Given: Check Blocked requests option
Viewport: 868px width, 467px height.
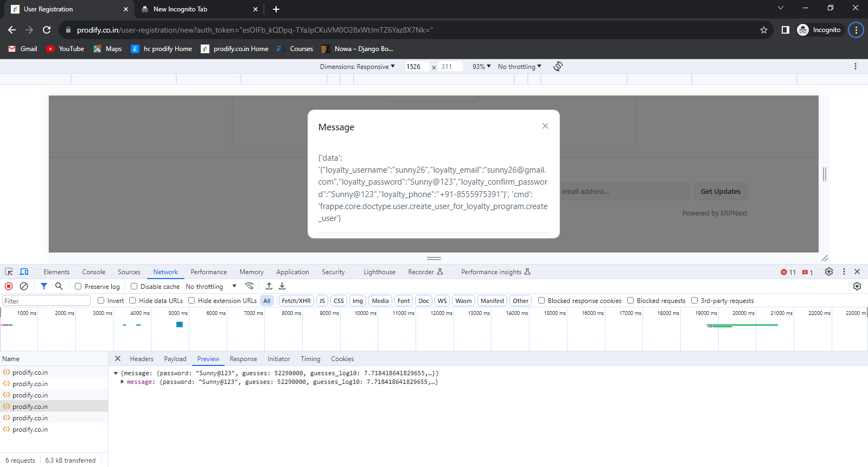Looking at the screenshot, I should (x=630, y=300).
